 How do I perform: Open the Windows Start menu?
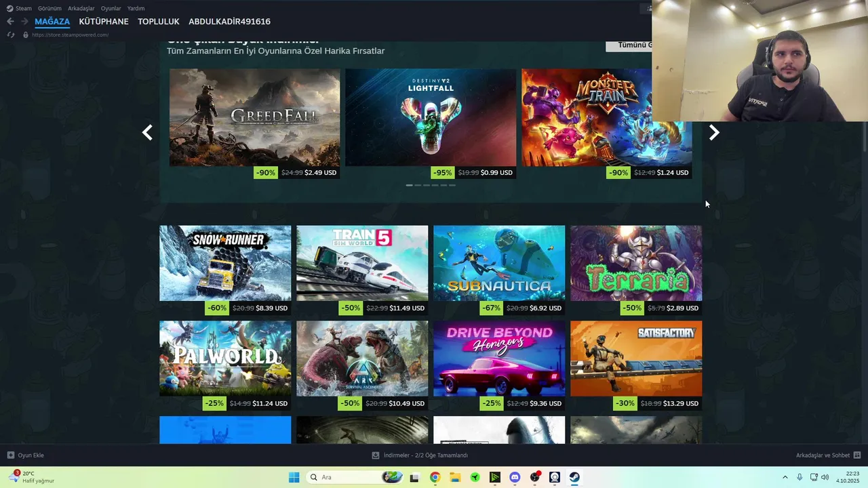[294, 477]
